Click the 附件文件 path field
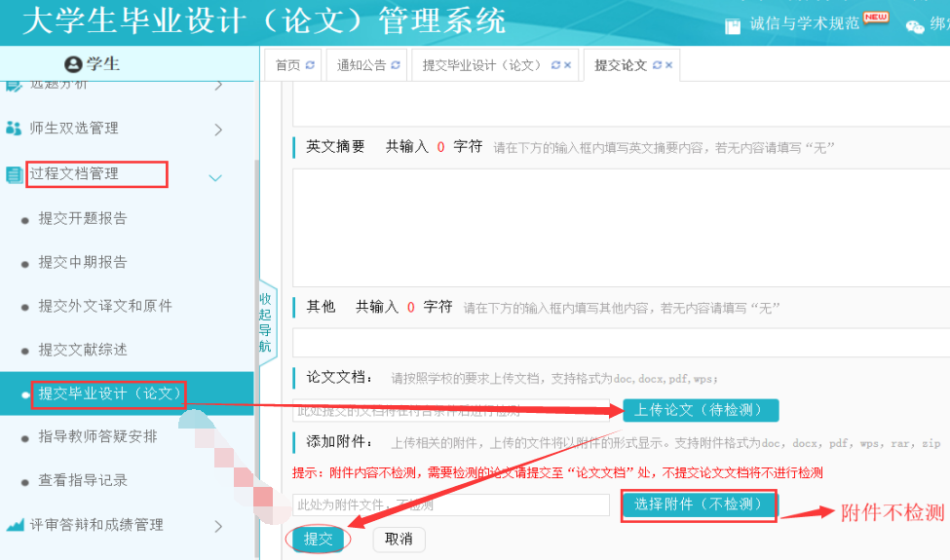 coord(451,504)
